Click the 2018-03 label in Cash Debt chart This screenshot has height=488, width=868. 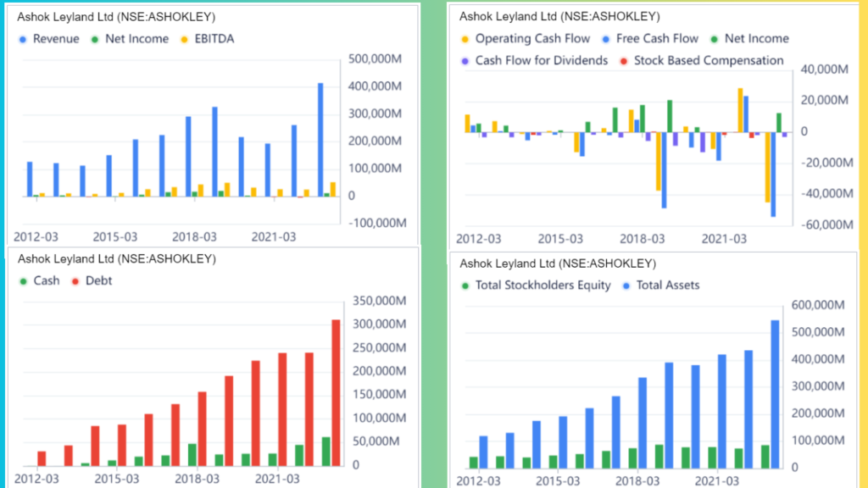(197, 479)
